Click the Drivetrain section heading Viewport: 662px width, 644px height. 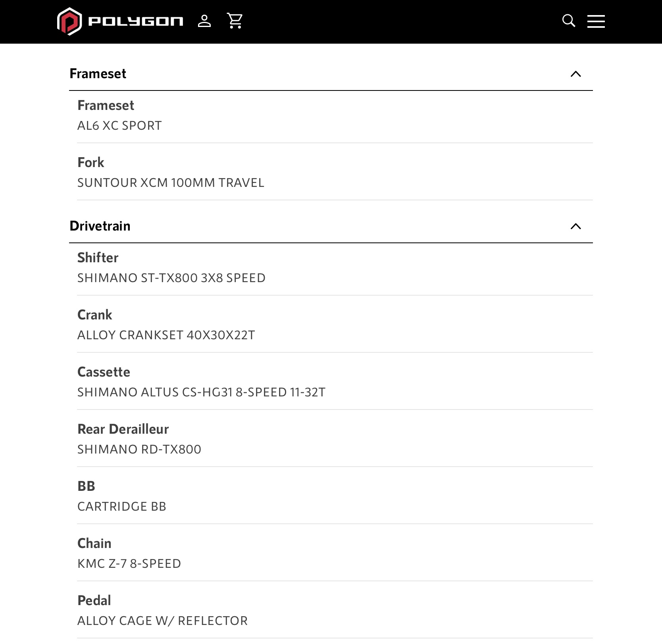pos(100,226)
